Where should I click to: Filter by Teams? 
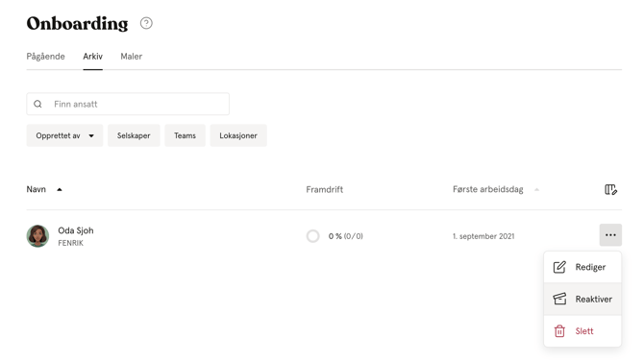[185, 135]
